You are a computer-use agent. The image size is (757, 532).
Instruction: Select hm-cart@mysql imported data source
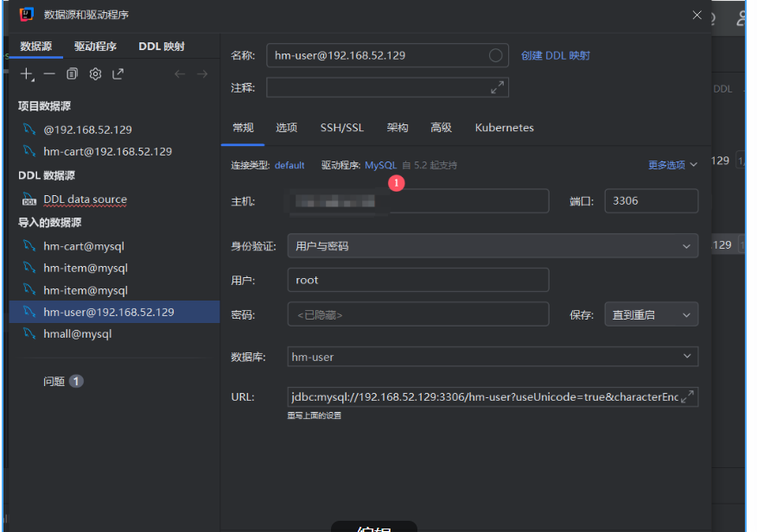(114, 246)
